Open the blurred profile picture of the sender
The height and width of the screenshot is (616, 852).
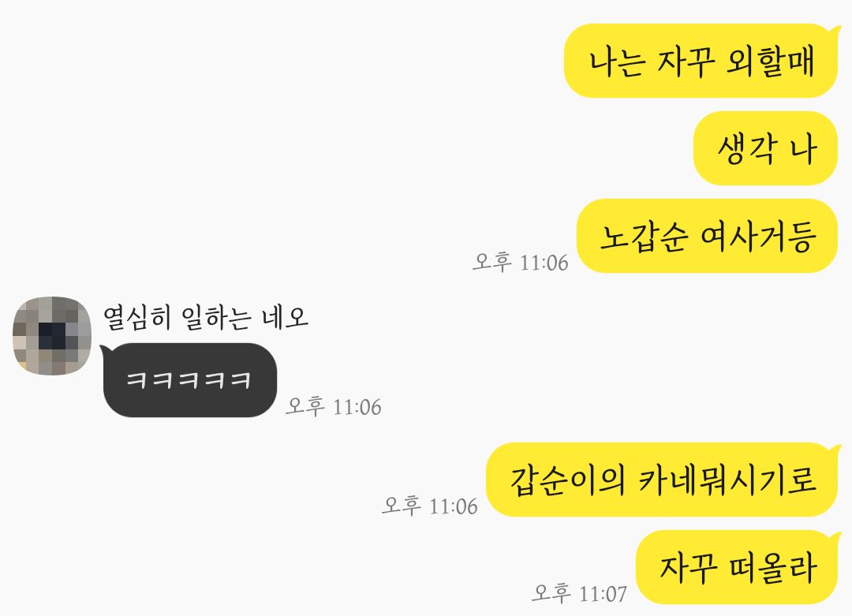click(x=52, y=336)
